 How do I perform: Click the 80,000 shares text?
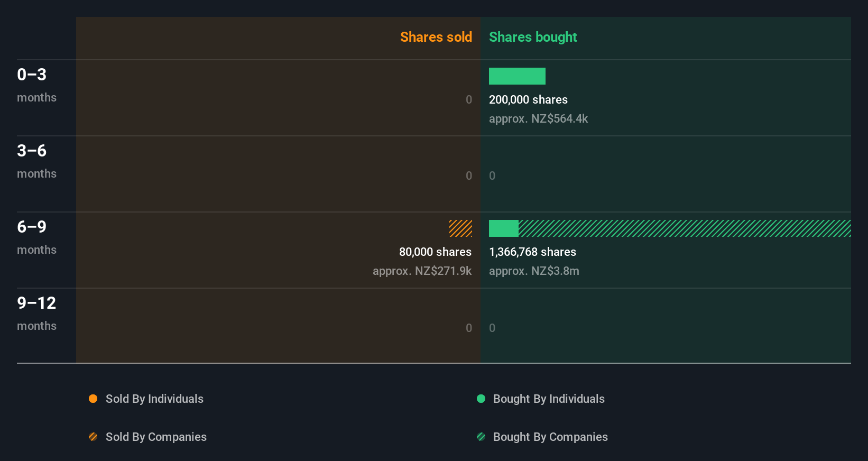point(435,252)
